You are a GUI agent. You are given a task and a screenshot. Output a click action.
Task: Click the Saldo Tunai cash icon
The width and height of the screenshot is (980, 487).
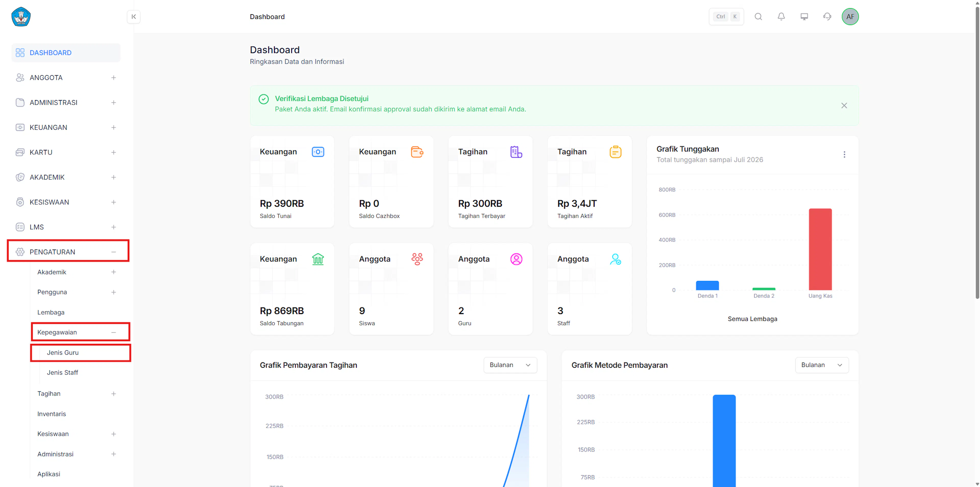(x=318, y=152)
